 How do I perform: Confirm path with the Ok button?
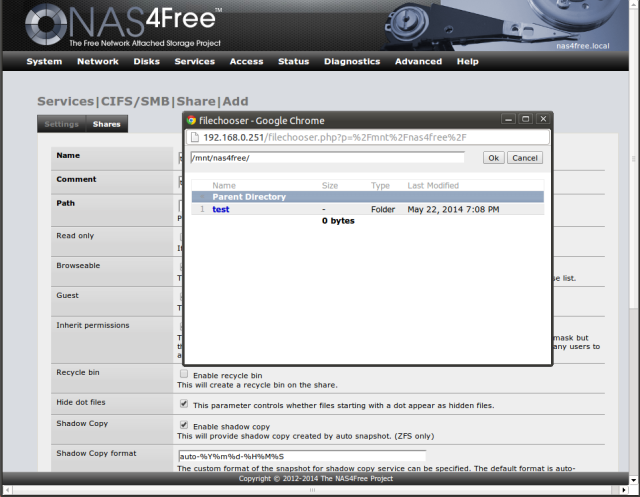[x=493, y=158]
